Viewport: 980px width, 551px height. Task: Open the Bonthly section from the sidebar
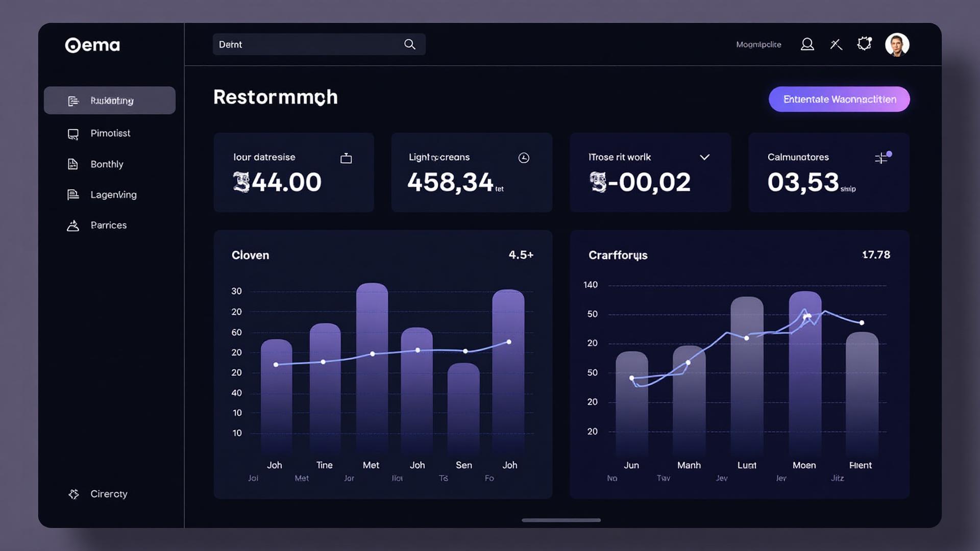click(x=107, y=164)
